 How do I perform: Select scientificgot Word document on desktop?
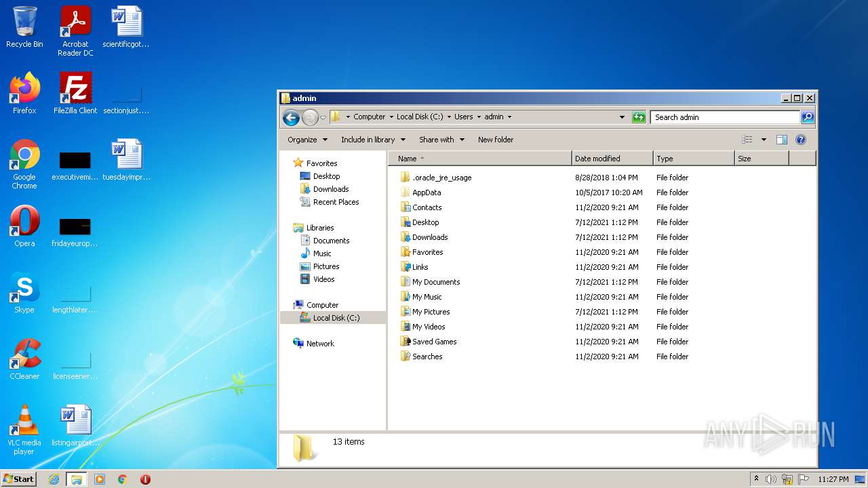(x=126, y=28)
